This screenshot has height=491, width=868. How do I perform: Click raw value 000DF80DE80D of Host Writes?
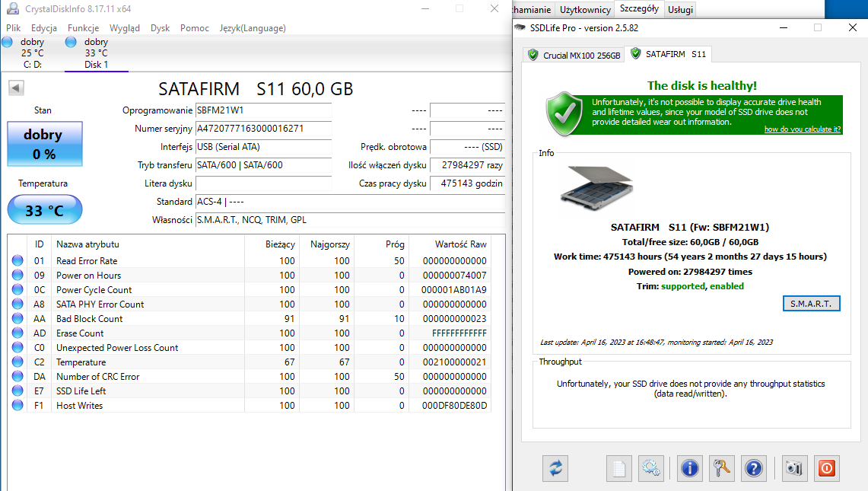click(x=454, y=406)
